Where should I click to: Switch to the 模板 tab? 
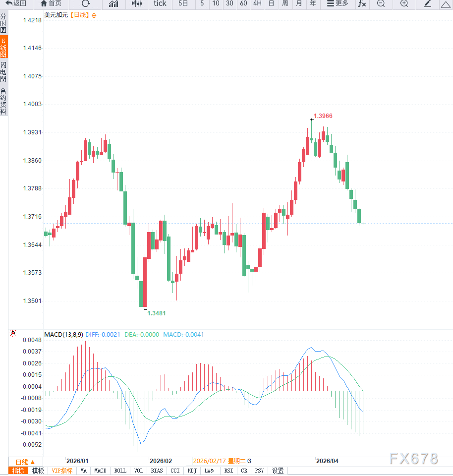pyautogui.click(x=38, y=471)
